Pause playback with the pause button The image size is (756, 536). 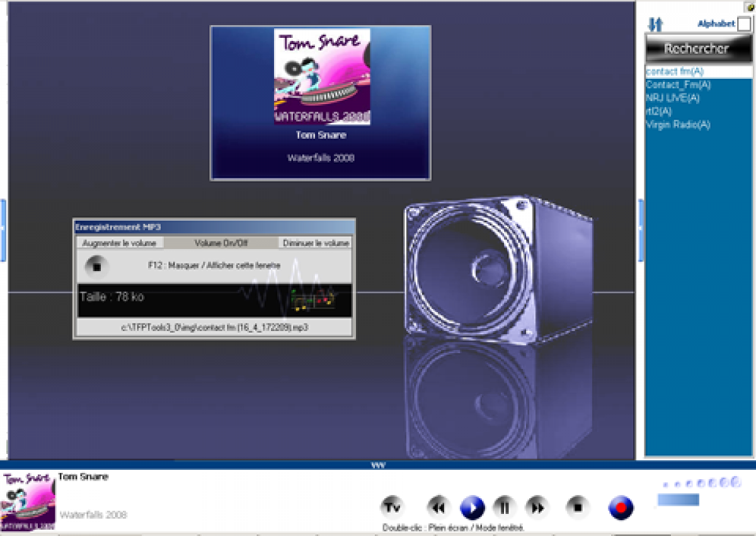(504, 507)
